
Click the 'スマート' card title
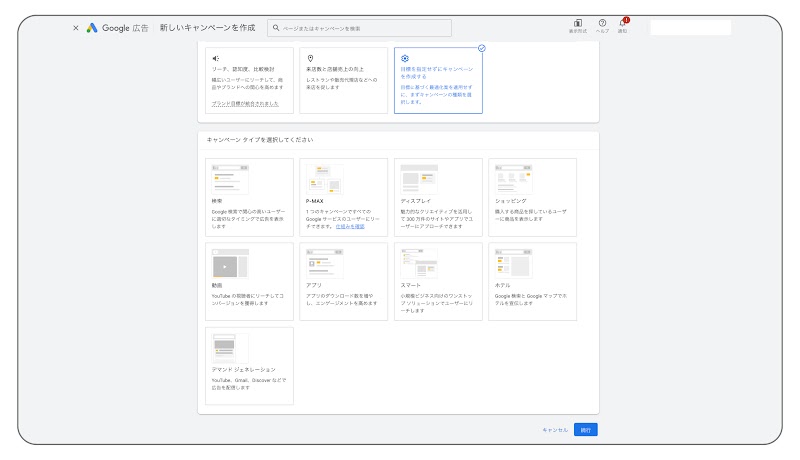[411, 285]
